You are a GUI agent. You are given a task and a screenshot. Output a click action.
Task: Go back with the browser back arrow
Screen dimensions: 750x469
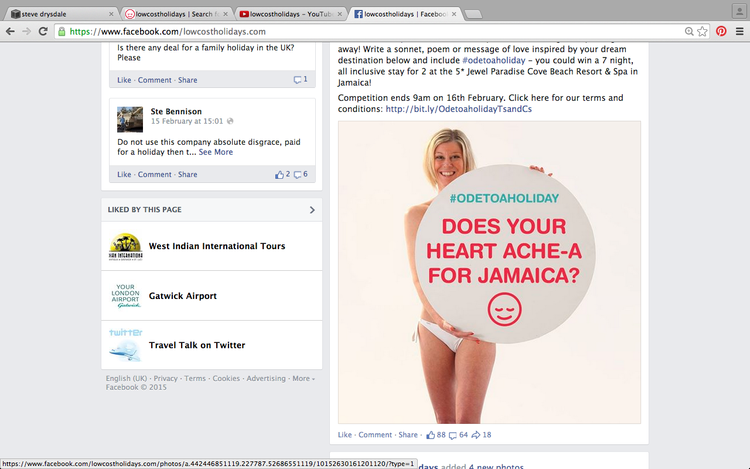[10, 32]
